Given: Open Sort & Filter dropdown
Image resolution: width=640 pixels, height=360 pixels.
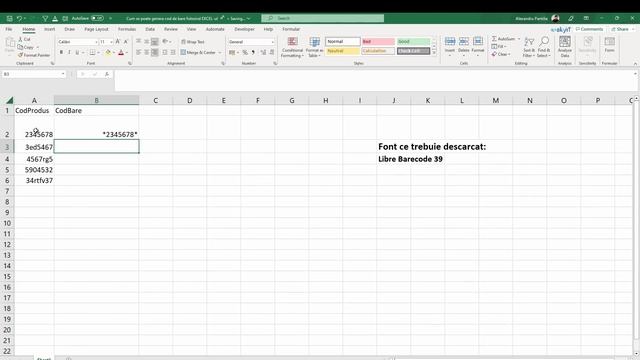Looking at the screenshot, I should (x=529, y=47).
